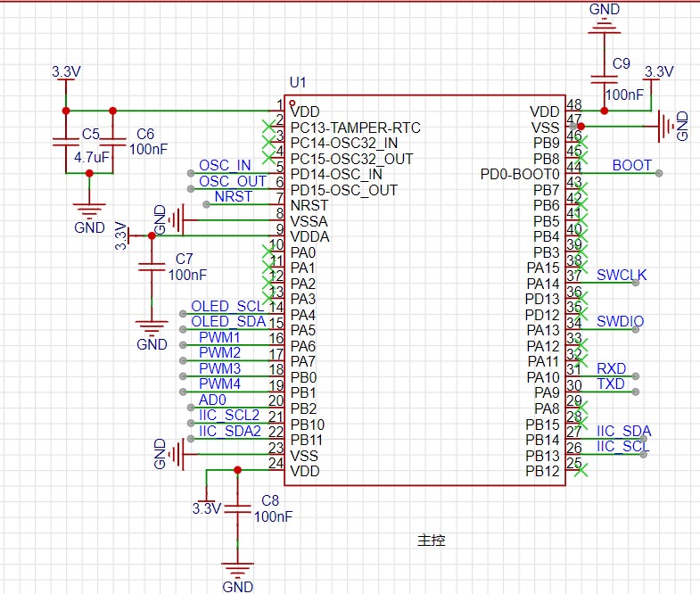
Task: Click the OLED_SCL net label
Action: [x=227, y=307]
